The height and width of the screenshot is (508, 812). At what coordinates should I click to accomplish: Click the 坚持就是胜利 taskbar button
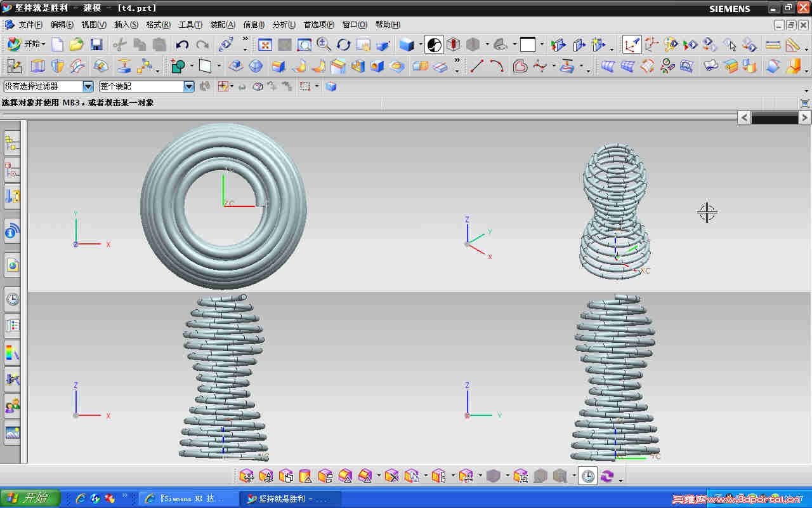[x=291, y=498]
